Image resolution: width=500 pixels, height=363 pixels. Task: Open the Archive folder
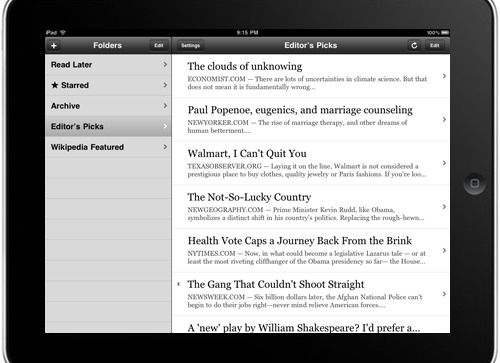(108, 106)
